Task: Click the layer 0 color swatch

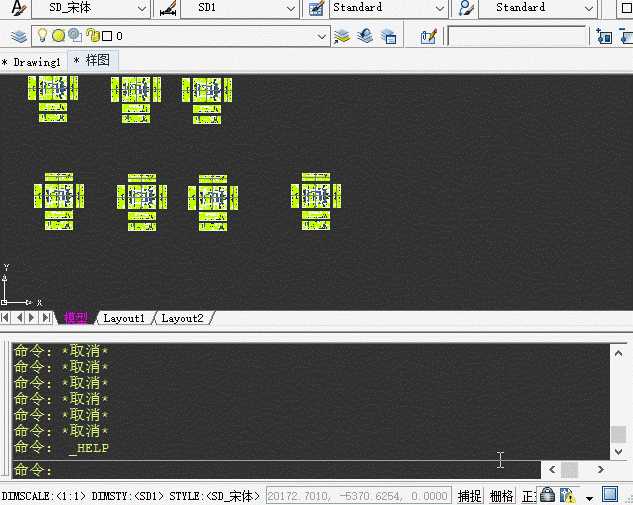Action: (107, 36)
